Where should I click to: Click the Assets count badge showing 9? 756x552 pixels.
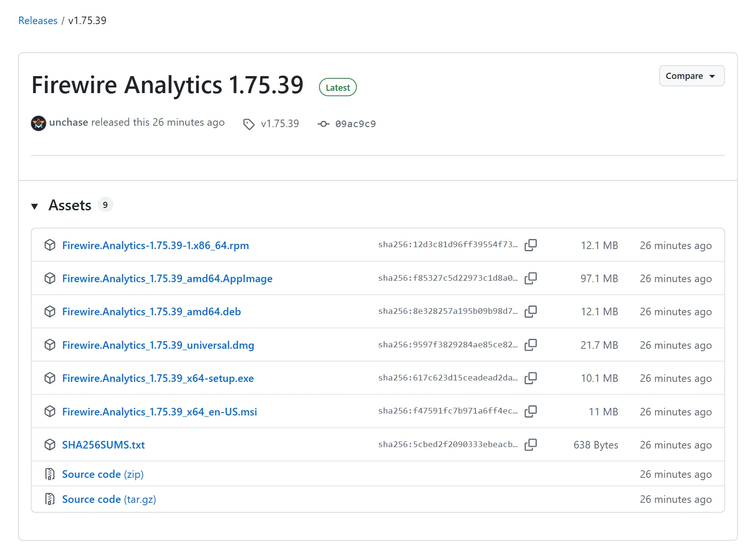pyautogui.click(x=105, y=205)
